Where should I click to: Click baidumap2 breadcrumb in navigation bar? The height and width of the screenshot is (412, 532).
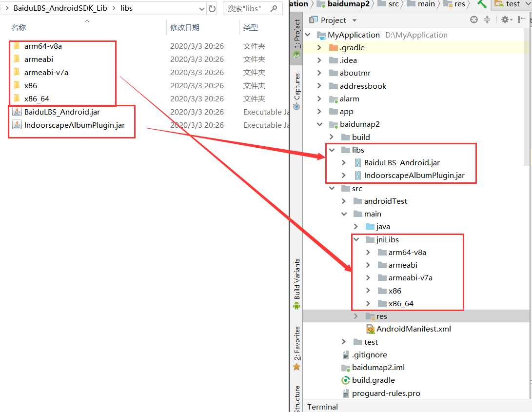point(348,4)
